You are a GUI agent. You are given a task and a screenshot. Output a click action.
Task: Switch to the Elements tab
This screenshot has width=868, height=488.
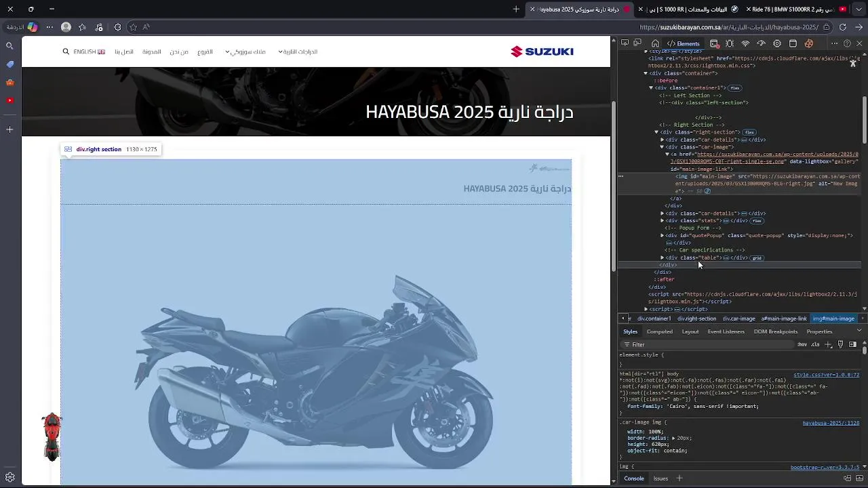pyautogui.click(x=684, y=43)
